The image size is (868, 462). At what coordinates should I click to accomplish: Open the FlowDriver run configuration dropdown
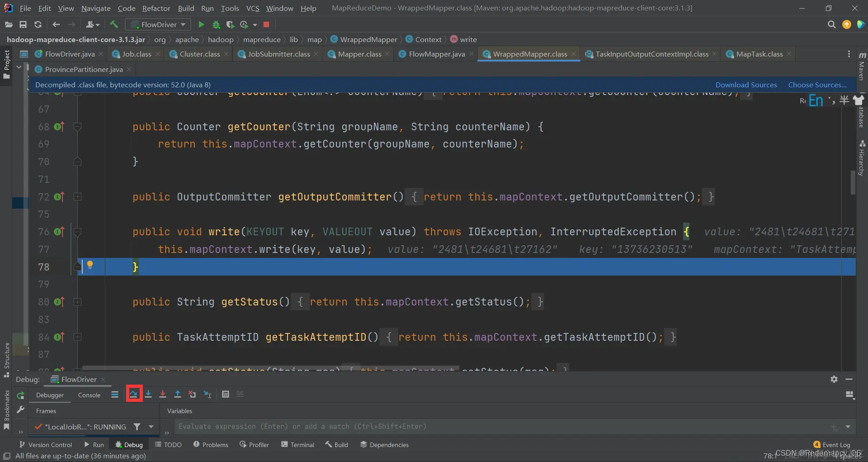click(158, 24)
